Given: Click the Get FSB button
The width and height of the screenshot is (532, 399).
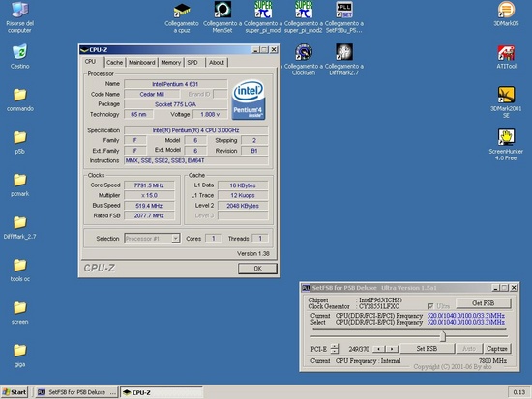Looking at the screenshot, I should pyautogui.click(x=483, y=303).
